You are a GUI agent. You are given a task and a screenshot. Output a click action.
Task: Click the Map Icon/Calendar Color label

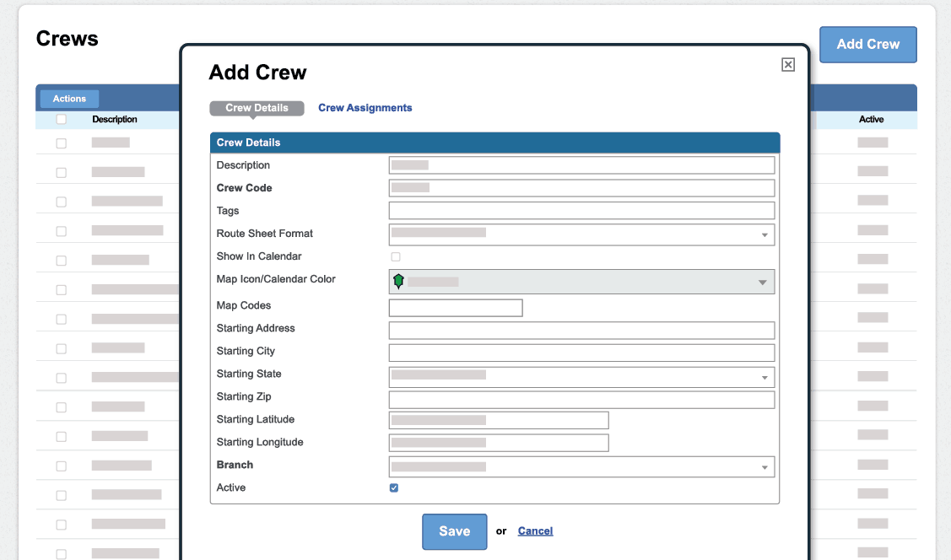(276, 279)
